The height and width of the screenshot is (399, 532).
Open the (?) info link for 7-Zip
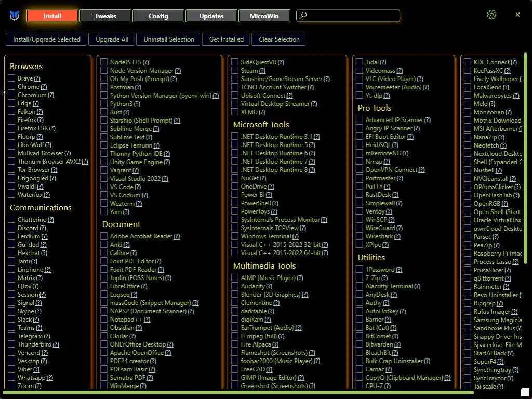point(384,278)
